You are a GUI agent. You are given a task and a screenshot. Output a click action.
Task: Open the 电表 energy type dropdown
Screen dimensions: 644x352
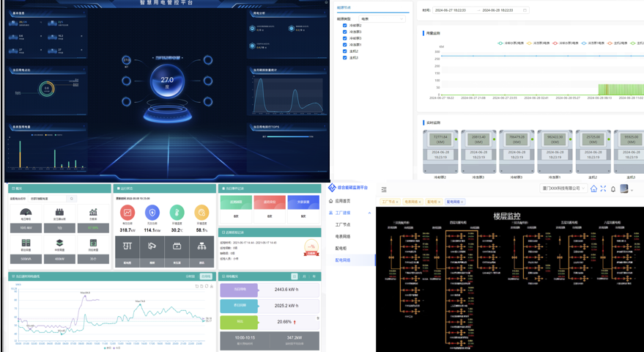click(382, 19)
